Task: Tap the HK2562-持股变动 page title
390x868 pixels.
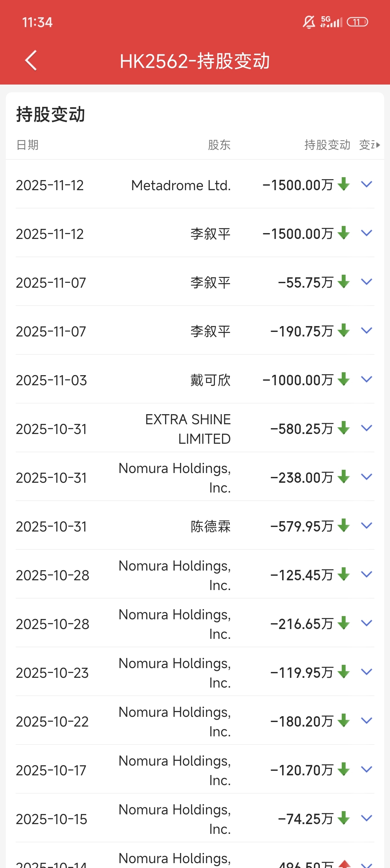Action: pos(195,61)
